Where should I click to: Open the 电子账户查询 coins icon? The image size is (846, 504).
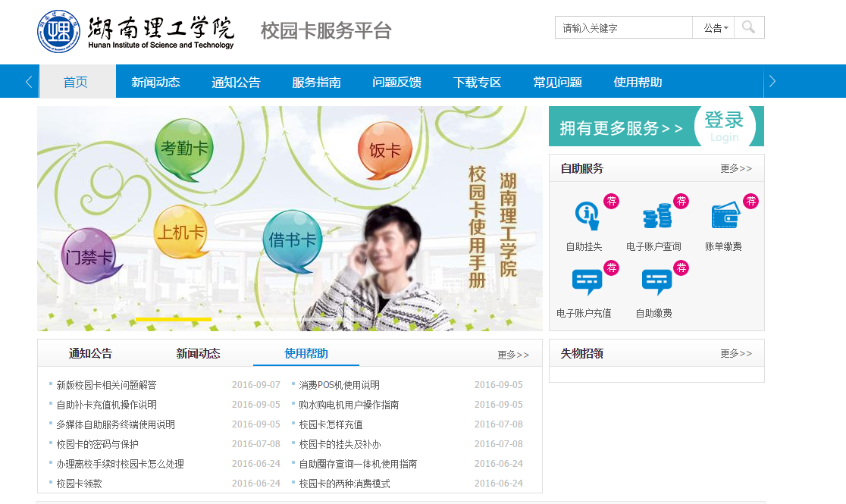[x=656, y=217]
